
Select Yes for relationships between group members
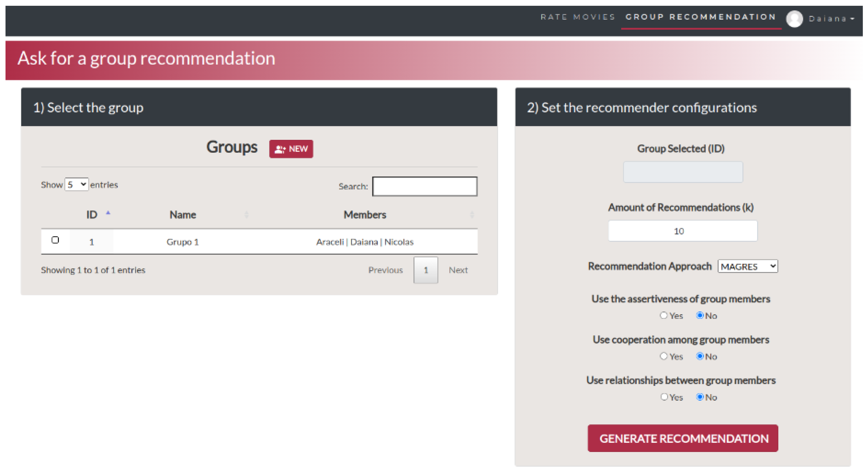point(664,397)
